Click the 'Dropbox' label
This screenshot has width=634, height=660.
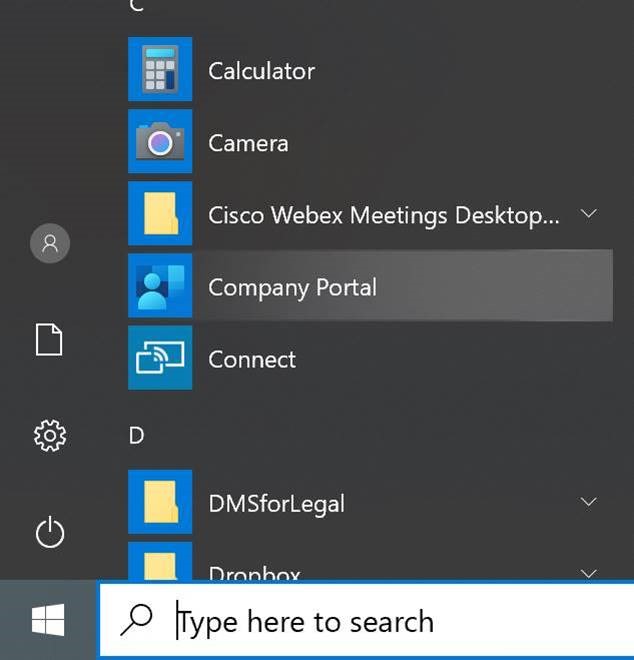pyautogui.click(x=254, y=573)
